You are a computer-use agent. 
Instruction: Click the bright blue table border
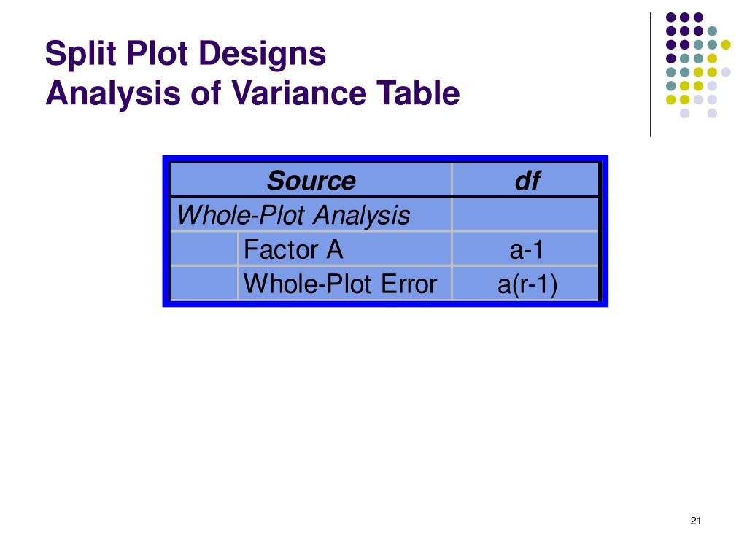[x=385, y=158]
